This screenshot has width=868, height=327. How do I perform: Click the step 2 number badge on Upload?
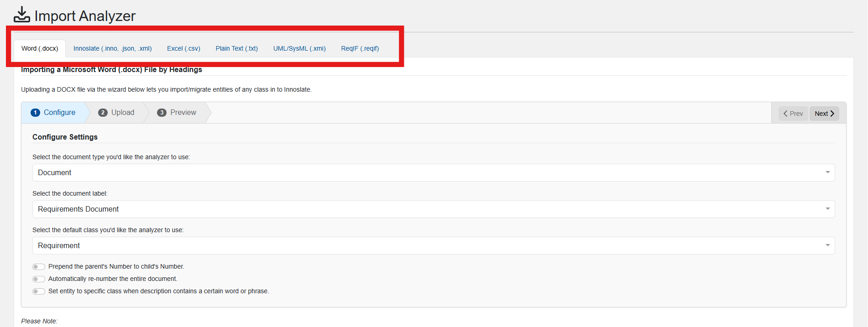(103, 113)
